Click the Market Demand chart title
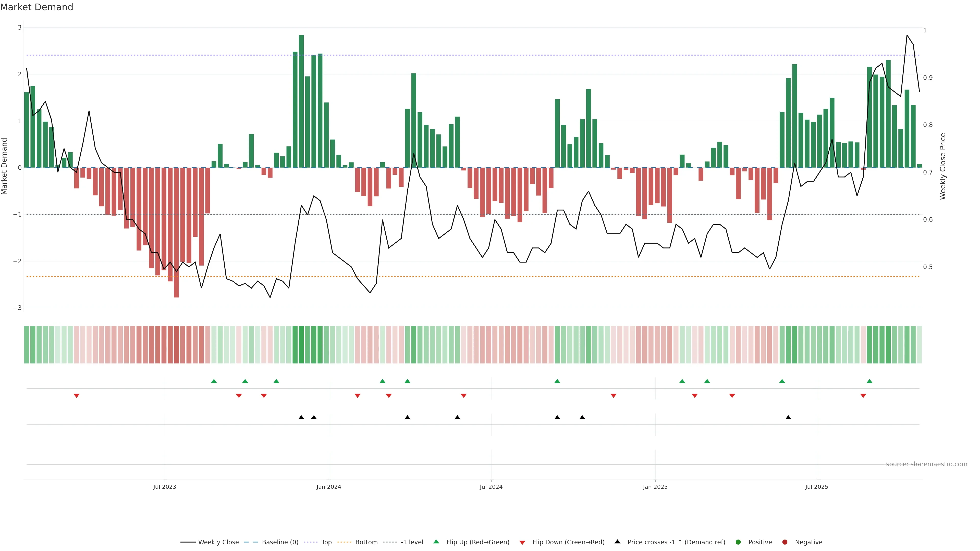 [x=36, y=7]
